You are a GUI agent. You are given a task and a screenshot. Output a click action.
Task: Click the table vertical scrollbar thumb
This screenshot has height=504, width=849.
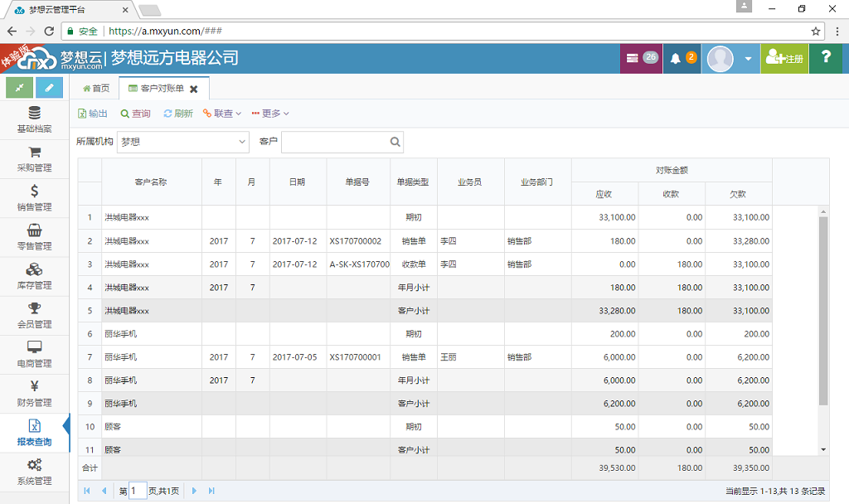click(x=823, y=311)
